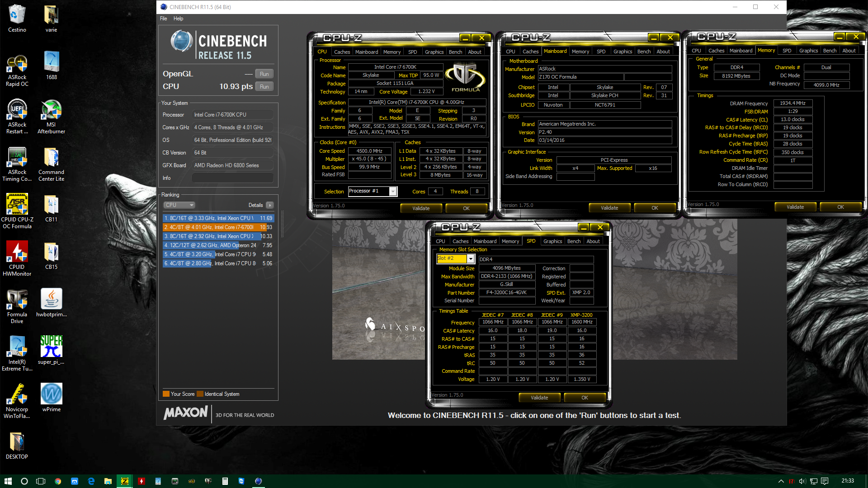Click the DRAM Frequency 1934.4 MHz value
This screenshot has width=868, height=488.
pos(793,103)
